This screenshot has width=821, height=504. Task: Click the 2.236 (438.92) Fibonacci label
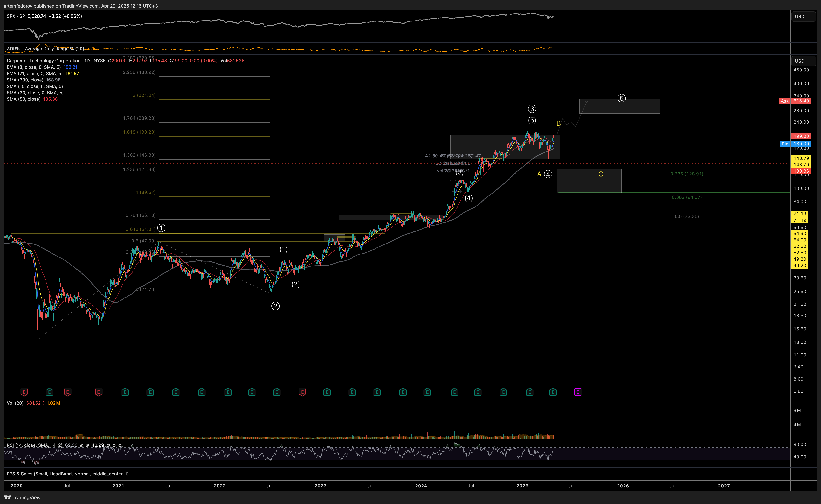[x=139, y=72]
